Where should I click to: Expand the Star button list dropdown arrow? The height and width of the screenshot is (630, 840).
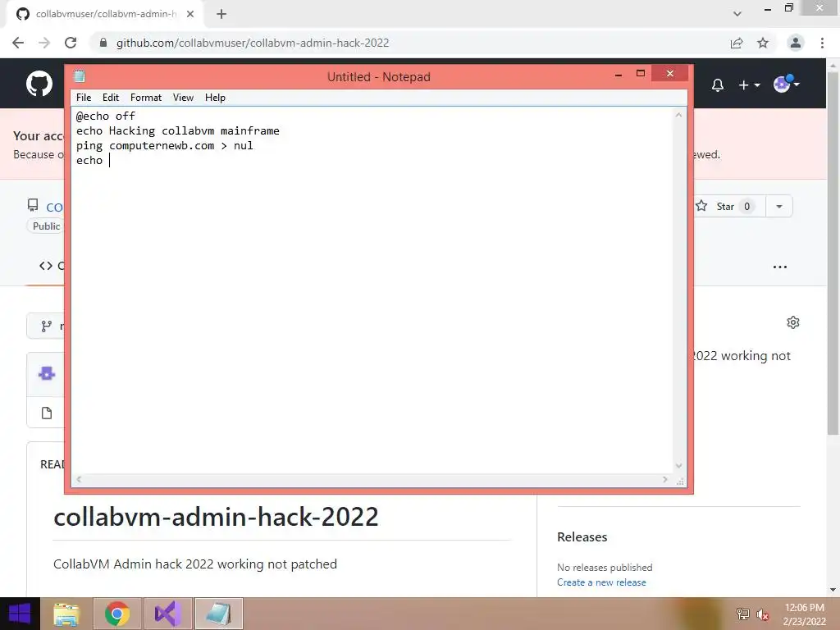click(x=779, y=206)
